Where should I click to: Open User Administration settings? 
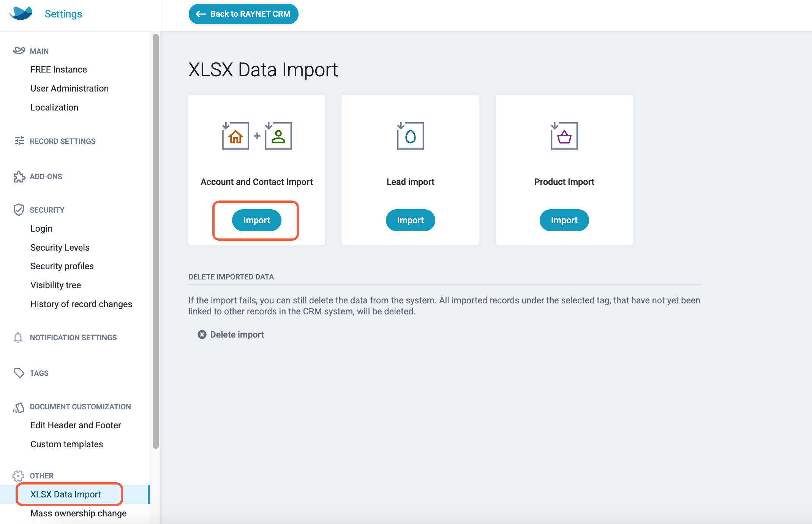[x=70, y=88]
